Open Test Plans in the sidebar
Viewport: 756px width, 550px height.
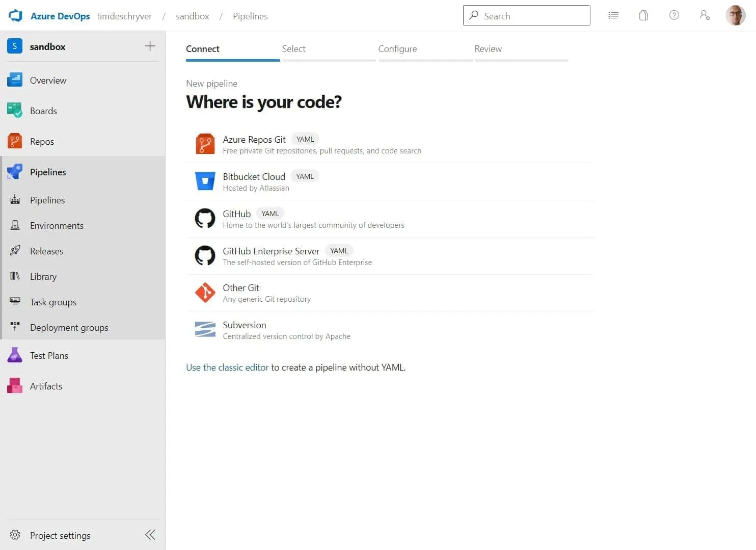click(x=83, y=355)
